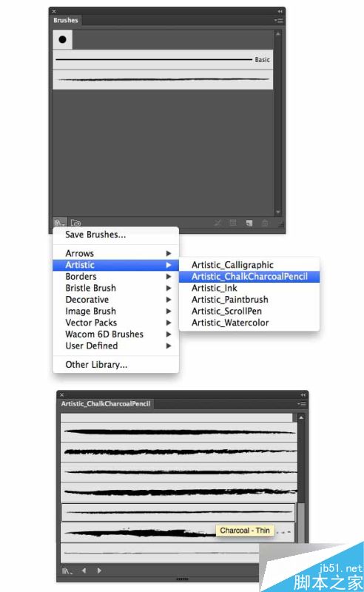
Task: Open the Wacom 6D Brushes submenu
Action: pos(116,334)
